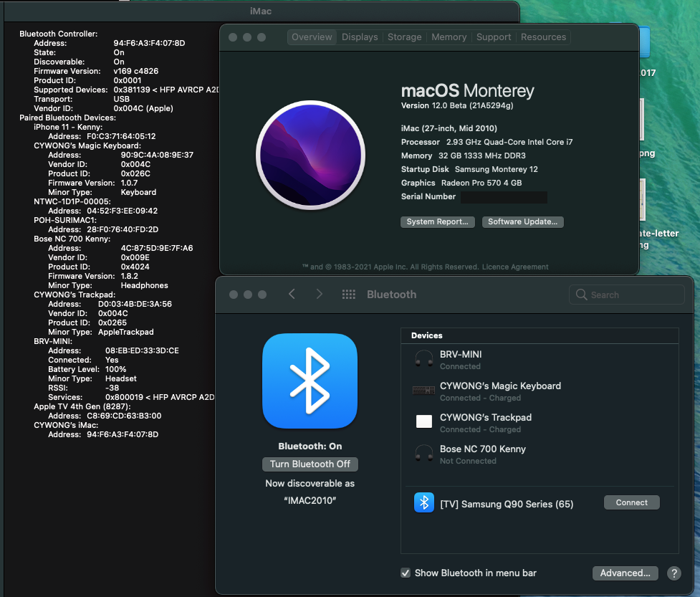The width and height of the screenshot is (700, 597).
Task: Connect to Samsung Q90 Series TV
Action: click(x=632, y=503)
